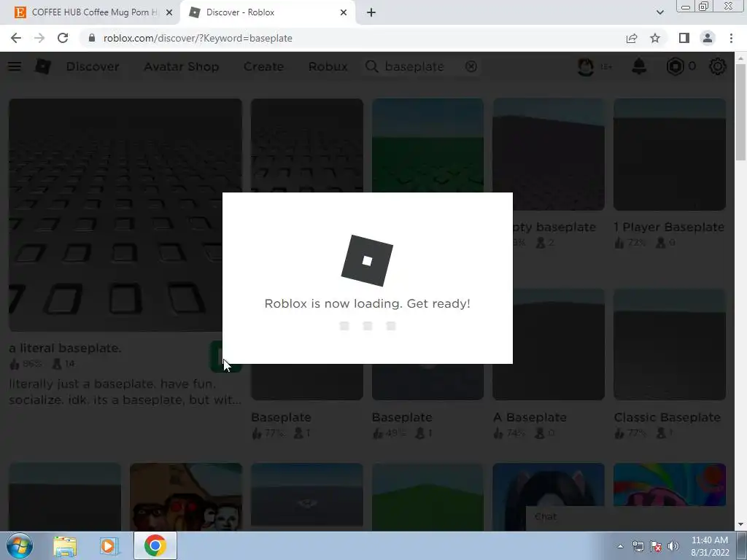Click the taskbar clock showing 11:40 AM
Viewport: 747px width, 560px height.
(709, 546)
